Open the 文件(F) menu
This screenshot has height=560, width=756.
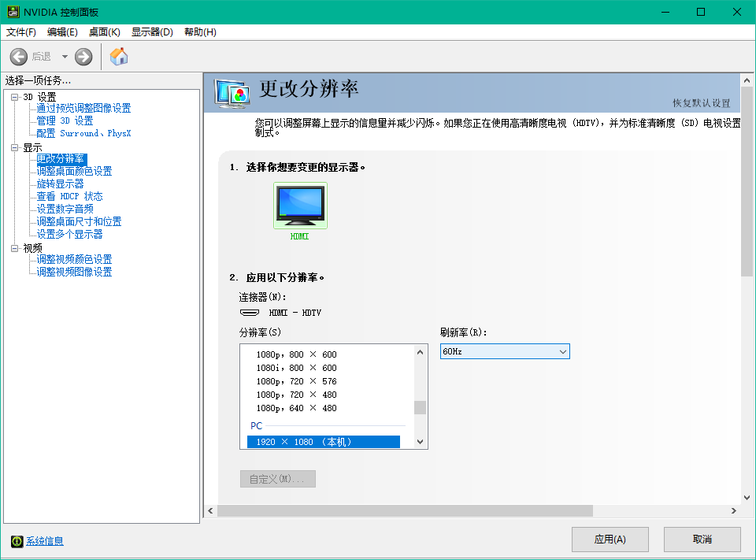point(21,32)
